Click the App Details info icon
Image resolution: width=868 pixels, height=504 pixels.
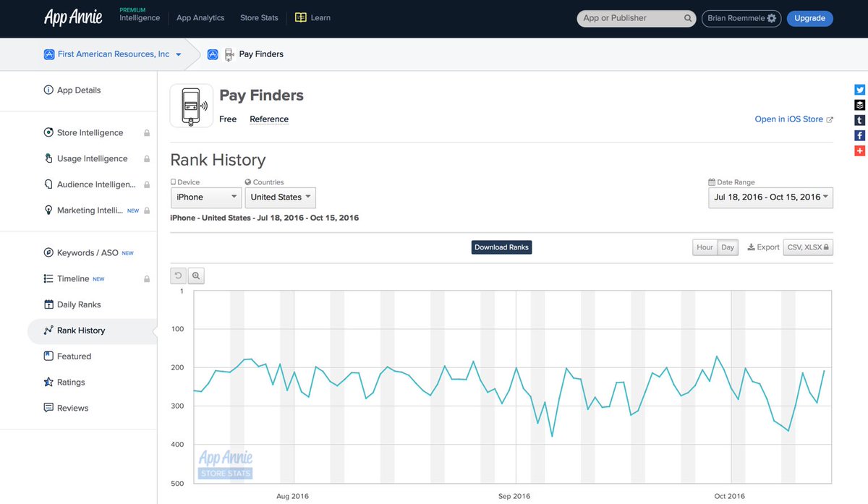click(x=48, y=90)
